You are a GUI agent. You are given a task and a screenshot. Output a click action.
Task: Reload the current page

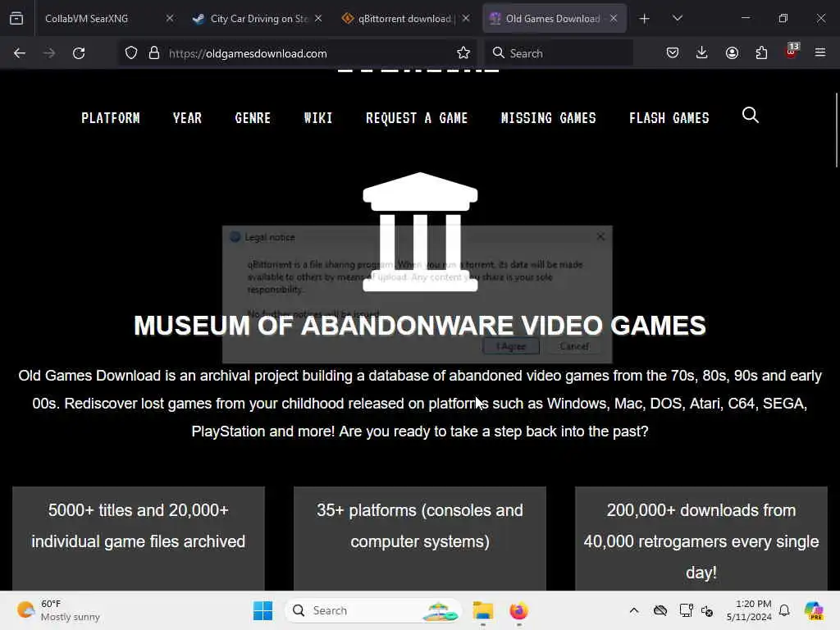79,53
